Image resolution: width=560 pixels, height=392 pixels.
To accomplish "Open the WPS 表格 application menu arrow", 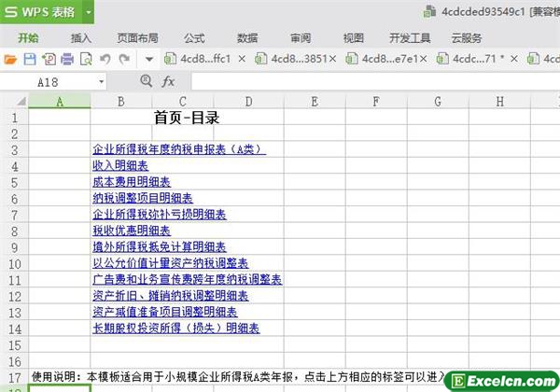I will (x=89, y=12).
